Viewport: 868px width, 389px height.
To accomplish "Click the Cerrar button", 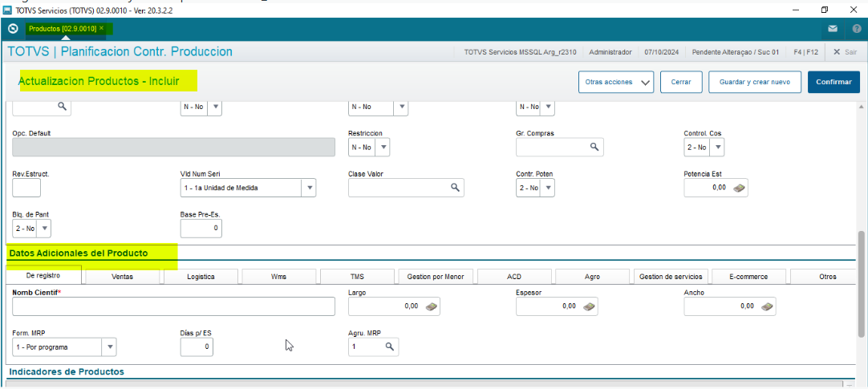I will tap(681, 82).
